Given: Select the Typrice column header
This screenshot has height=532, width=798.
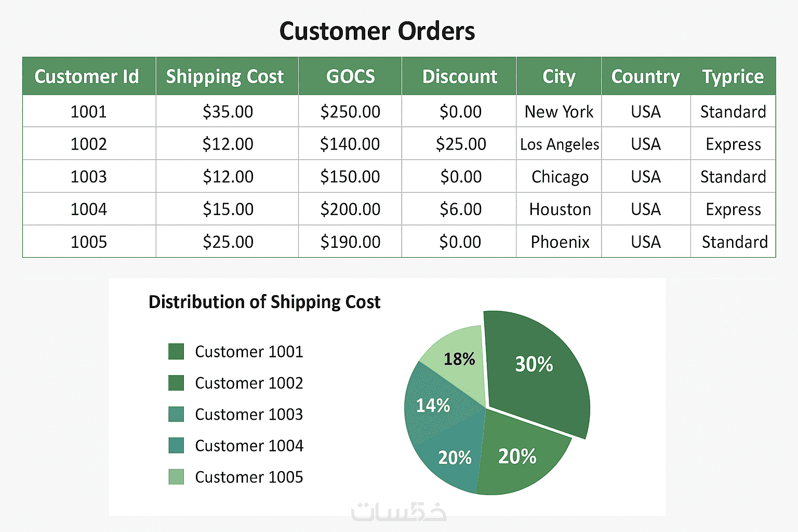Looking at the screenshot, I should [x=733, y=76].
